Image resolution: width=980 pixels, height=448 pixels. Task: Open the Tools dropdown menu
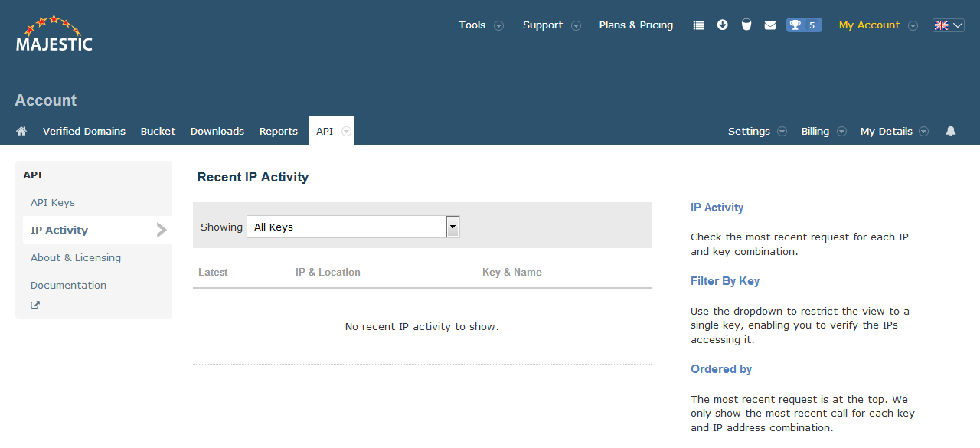coord(481,25)
